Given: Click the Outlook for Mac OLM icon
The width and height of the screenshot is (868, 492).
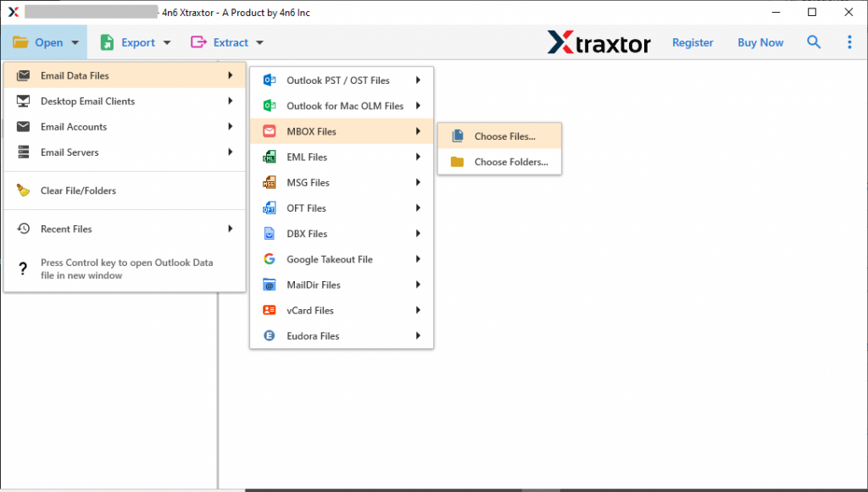Looking at the screenshot, I should pyautogui.click(x=269, y=106).
